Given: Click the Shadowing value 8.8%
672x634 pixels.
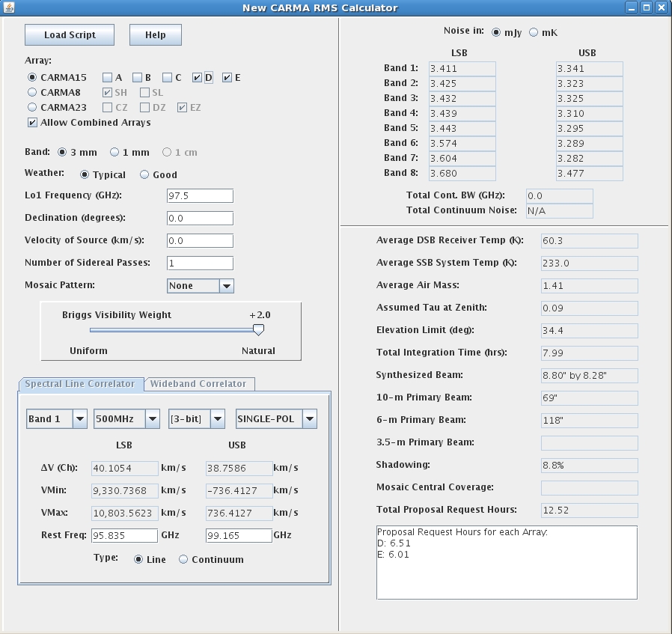Looking at the screenshot, I should (589, 465).
